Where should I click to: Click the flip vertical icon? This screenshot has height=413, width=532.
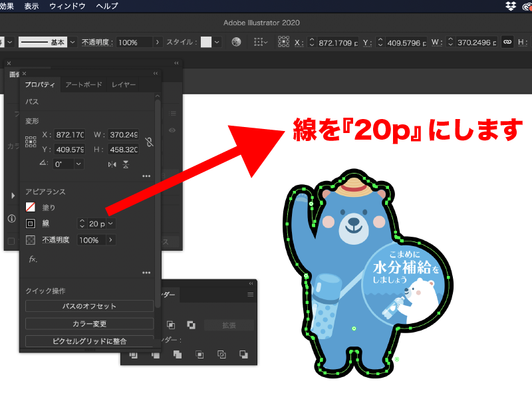click(x=126, y=164)
